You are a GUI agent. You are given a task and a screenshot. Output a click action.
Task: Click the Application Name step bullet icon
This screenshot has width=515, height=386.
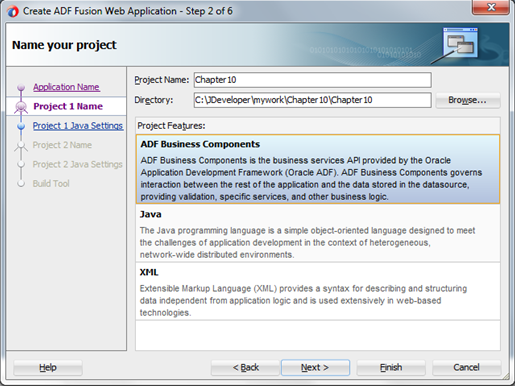tap(21, 87)
